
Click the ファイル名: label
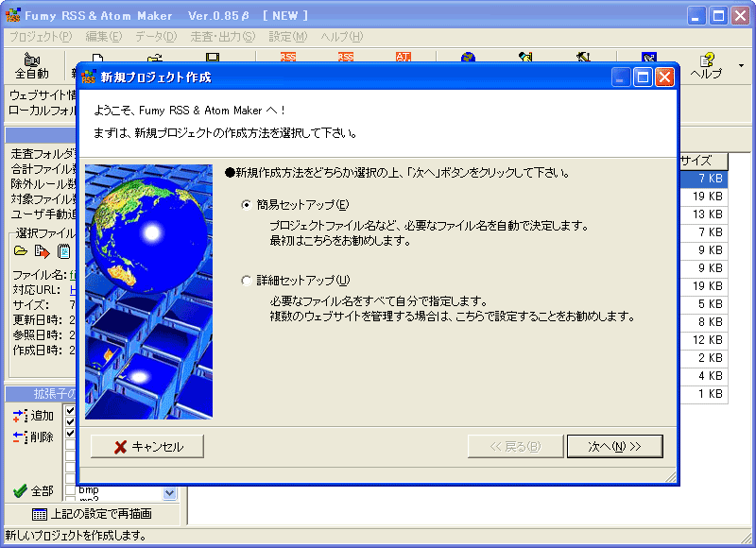coord(40,275)
